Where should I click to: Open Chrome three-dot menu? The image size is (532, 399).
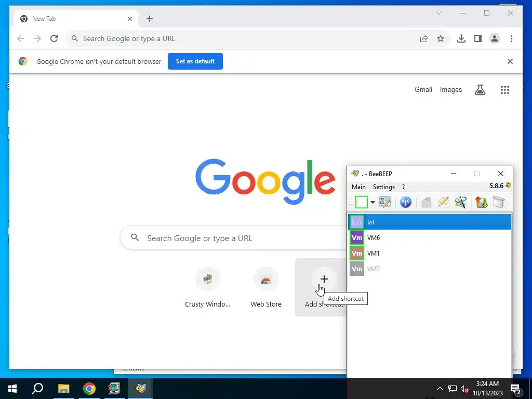[511, 38]
